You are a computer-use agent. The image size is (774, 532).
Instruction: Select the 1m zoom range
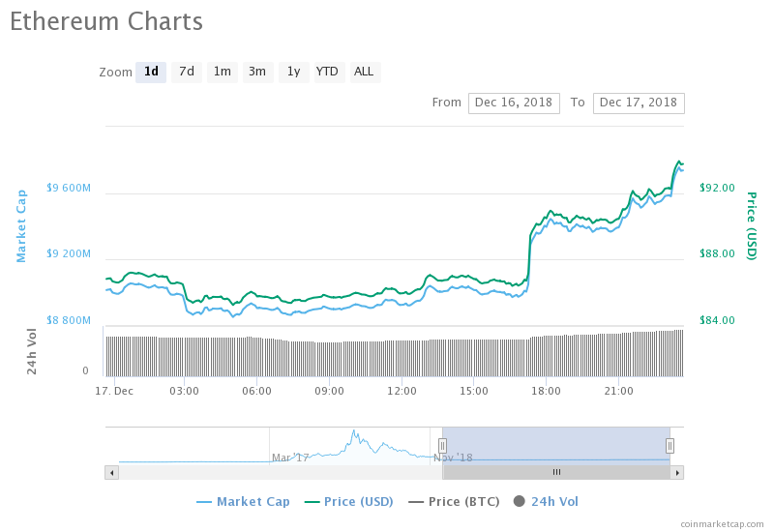tap(223, 72)
